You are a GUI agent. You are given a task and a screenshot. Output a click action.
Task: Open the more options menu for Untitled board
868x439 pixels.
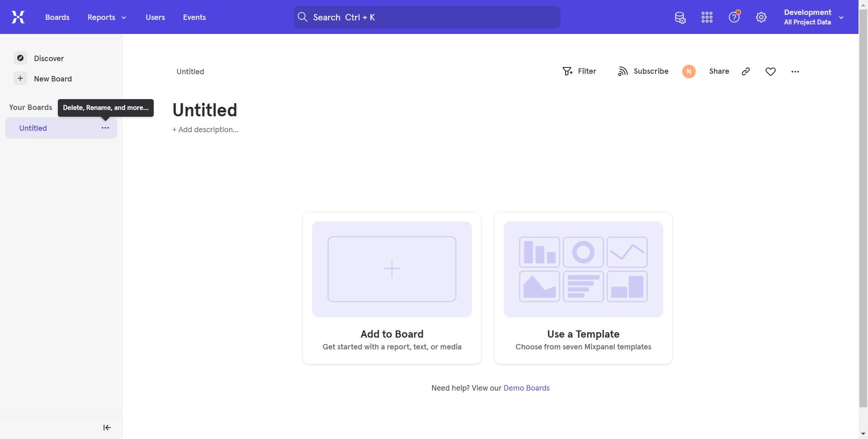pyautogui.click(x=105, y=128)
